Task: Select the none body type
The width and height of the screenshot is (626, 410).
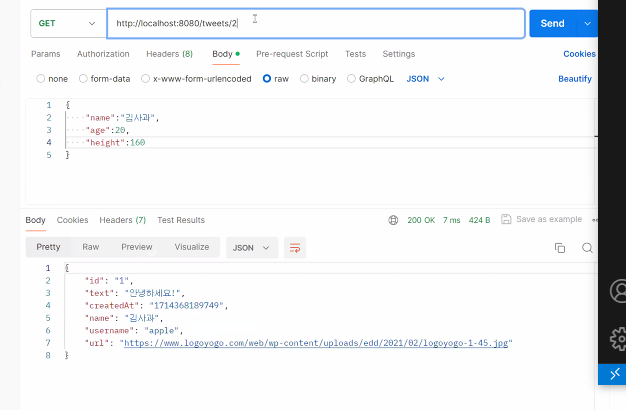Action: (41, 79)
